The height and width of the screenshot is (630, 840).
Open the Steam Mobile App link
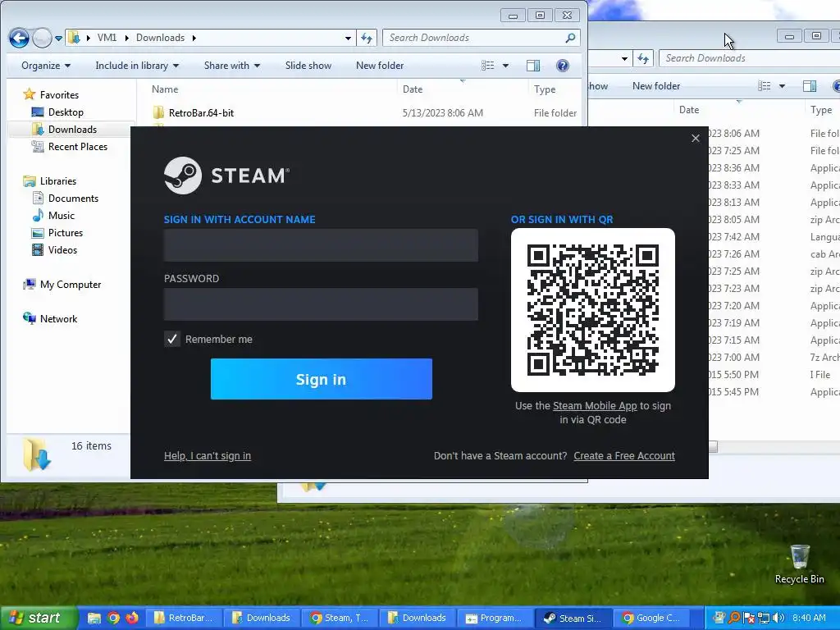coord(595,405)
